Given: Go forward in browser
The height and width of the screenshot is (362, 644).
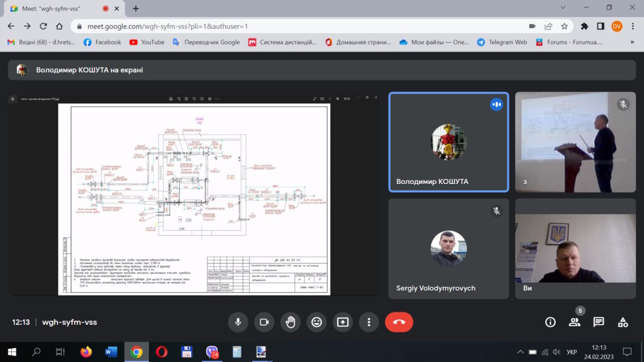Looking at the screenshot, I should tap(27, 26).
